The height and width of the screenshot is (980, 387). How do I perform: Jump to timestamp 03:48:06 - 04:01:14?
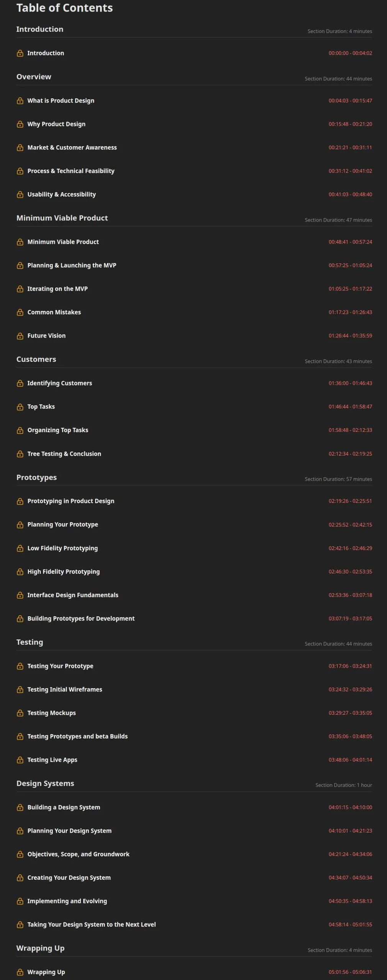pyautogui.click(x=350, y=760)
